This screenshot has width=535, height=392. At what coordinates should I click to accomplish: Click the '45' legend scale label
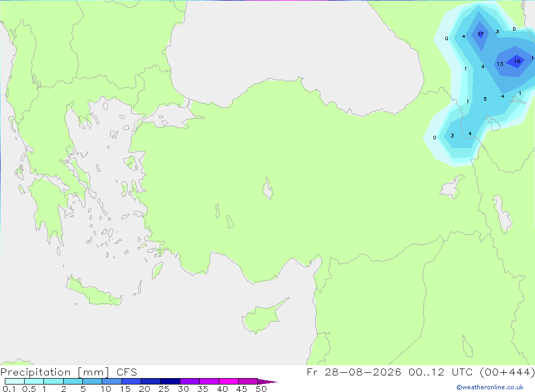point(242,389)
